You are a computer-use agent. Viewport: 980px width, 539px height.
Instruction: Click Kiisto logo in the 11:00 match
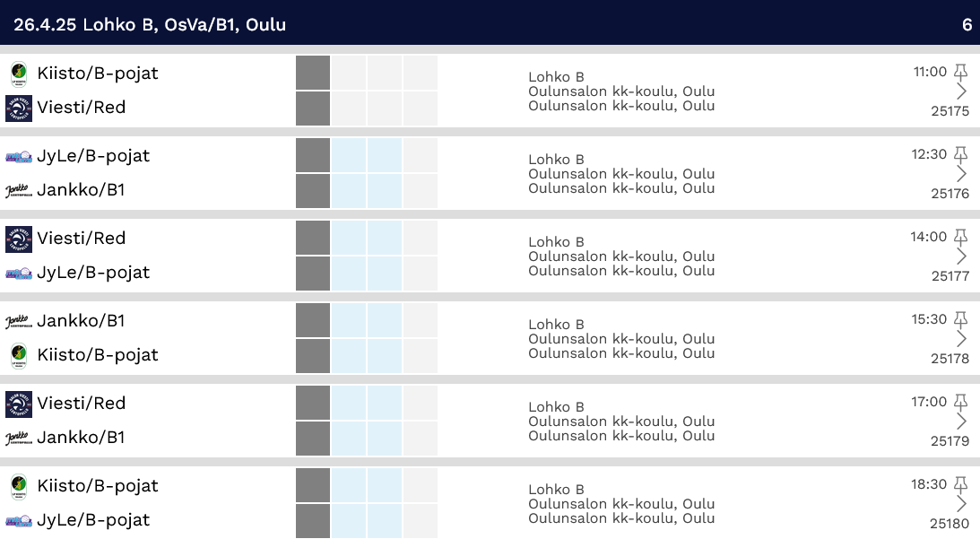(x=19, y=74)
